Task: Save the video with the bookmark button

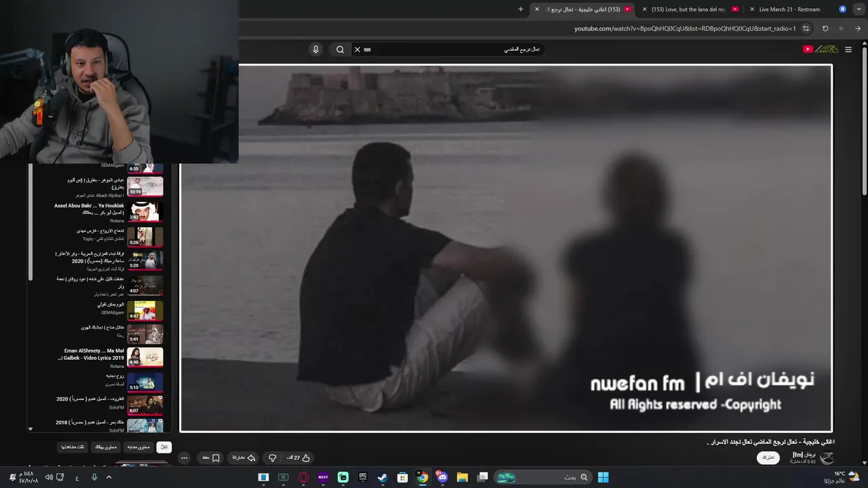Action: pyautogui.click(x=211, y=458)
